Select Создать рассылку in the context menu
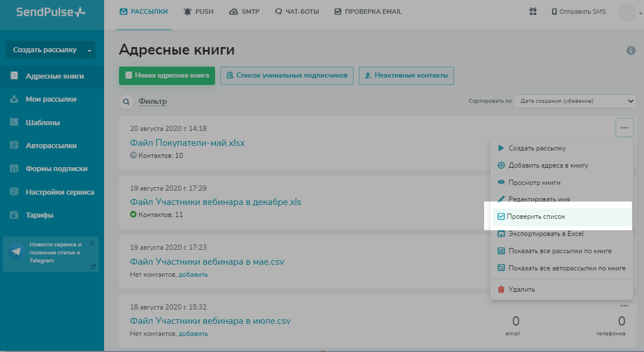 [561, 148]
